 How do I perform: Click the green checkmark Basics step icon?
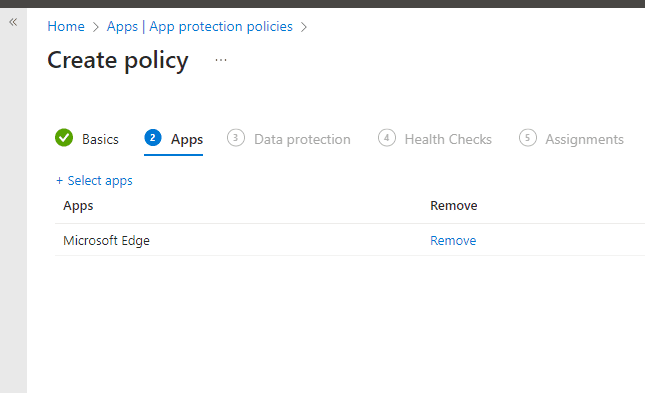64,138
